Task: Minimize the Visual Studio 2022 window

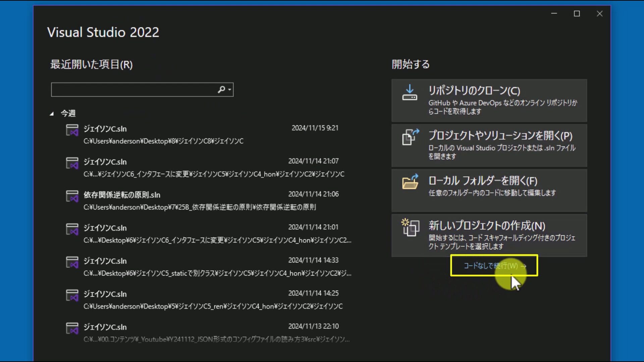Action: coord(554,14)
